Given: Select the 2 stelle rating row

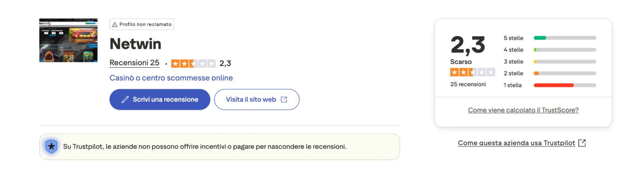Looking at the screenshot, I should click(x=514, y=73).
